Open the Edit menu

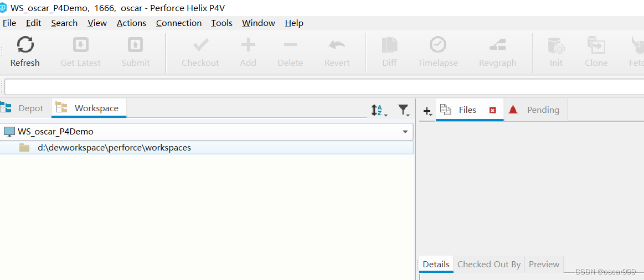click(33, 23)
